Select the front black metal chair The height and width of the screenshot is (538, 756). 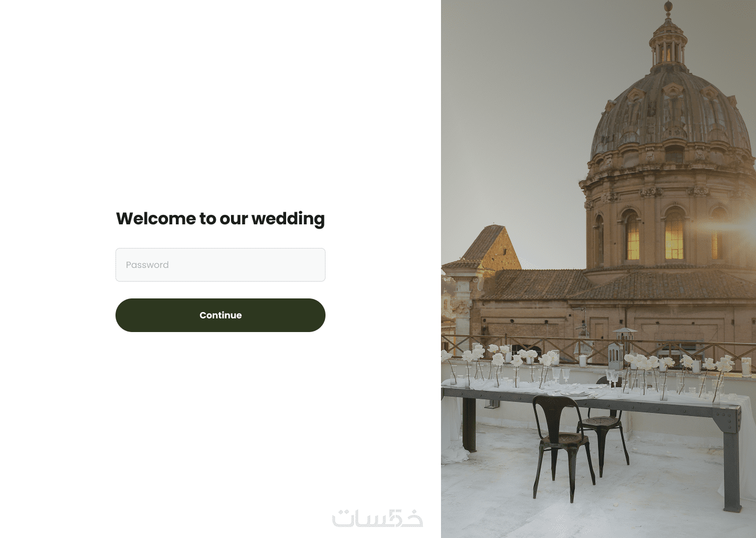click(562, 447)
